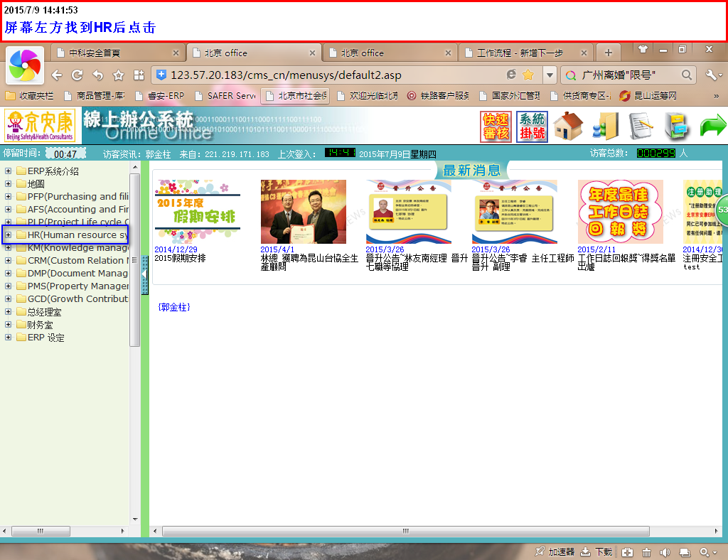The height and width of the screenshot is (560, 728).
Task: Click the browser refresh button
Action: pyautogui.click(x=77, y=75)
